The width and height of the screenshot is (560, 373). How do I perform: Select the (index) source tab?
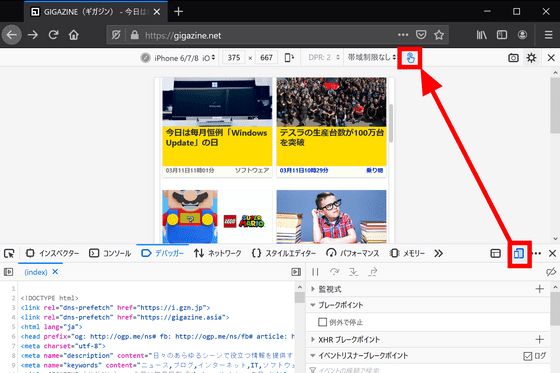click(36, 272)
